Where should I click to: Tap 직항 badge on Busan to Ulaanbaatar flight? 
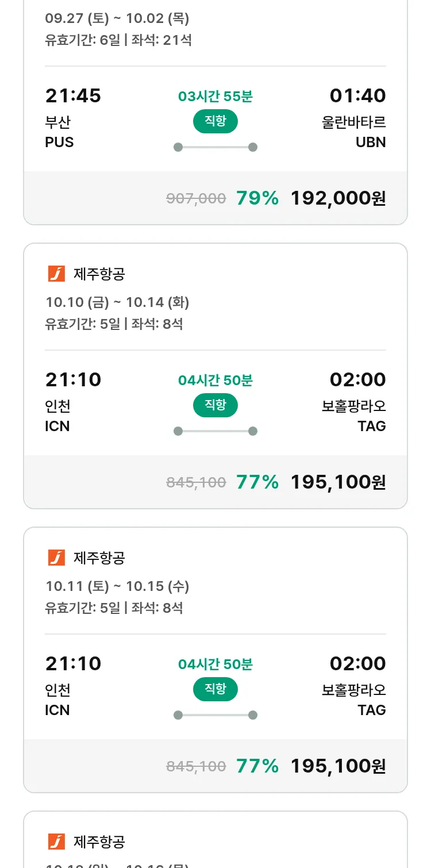point(215,121)
